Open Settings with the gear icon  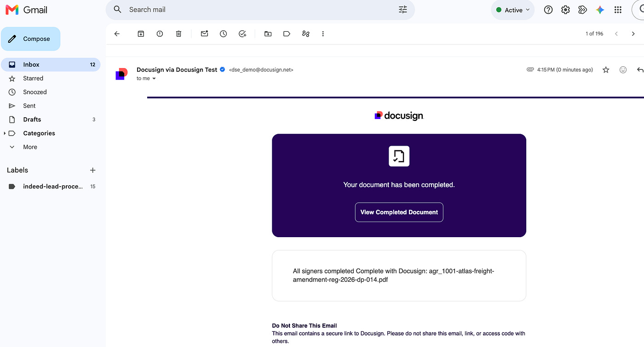(565, 10)
